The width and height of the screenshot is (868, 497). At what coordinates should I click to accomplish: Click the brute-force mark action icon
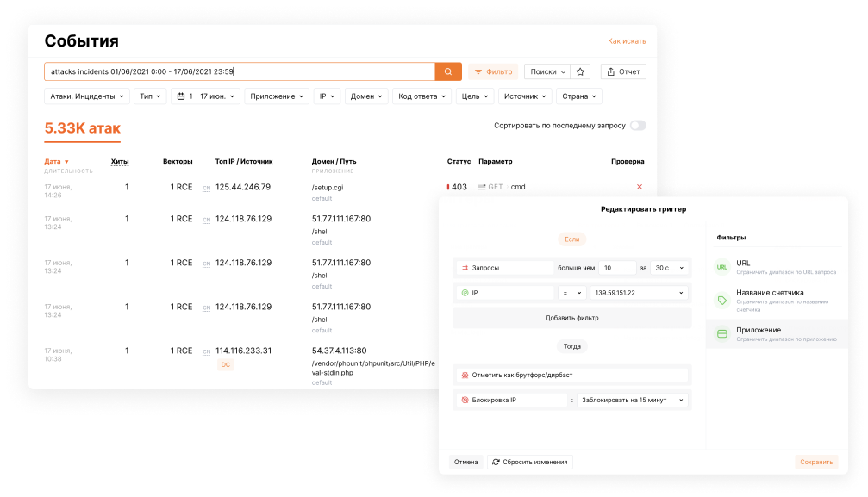point(465,376)
